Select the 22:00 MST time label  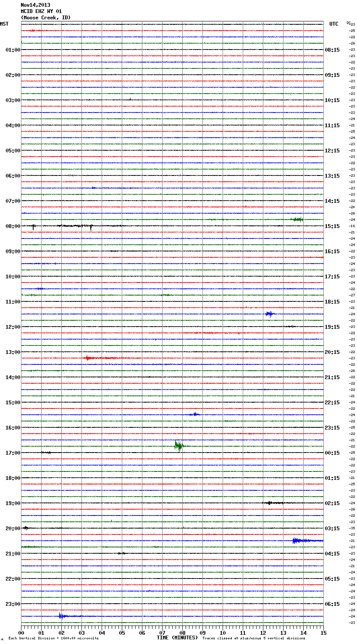click(13, 579)
